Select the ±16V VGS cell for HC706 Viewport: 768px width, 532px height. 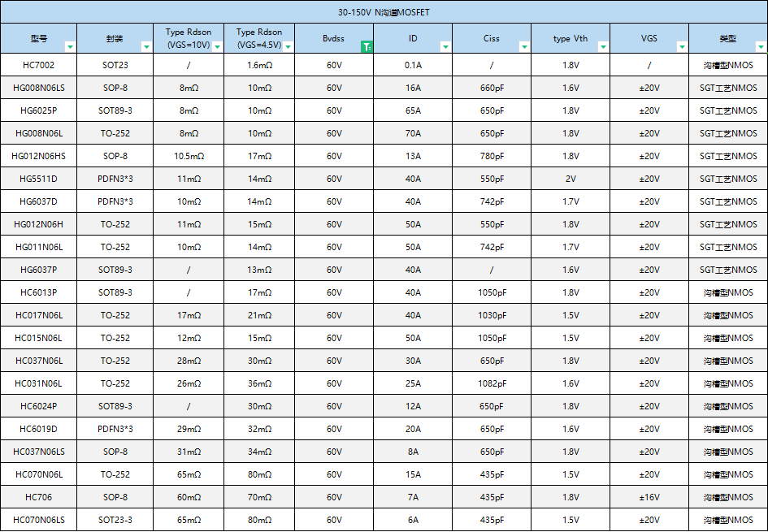click(649, 497)
